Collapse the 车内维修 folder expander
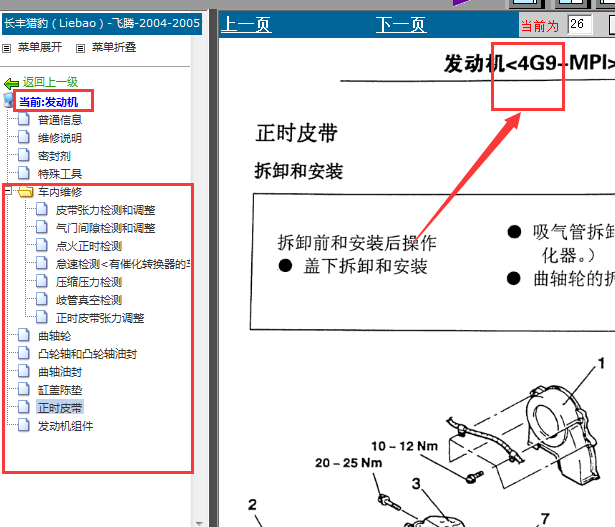The height and width of the screenshot is (527, 615). point(8,191)
